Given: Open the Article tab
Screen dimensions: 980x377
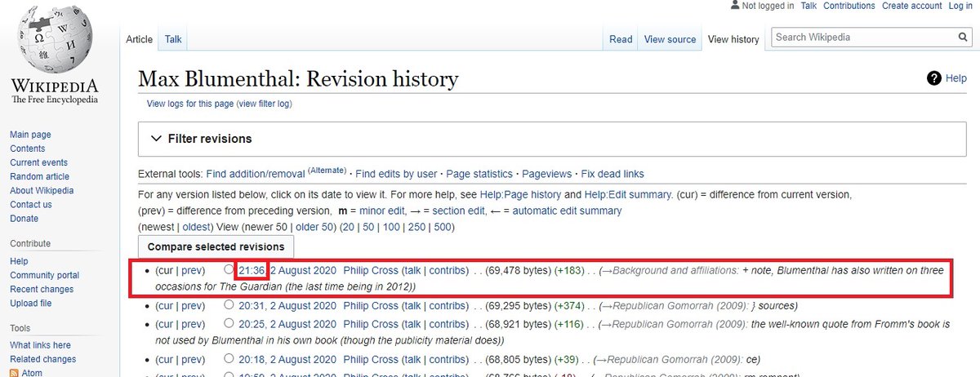Looking at the screenshot, I should pos(140,39).
